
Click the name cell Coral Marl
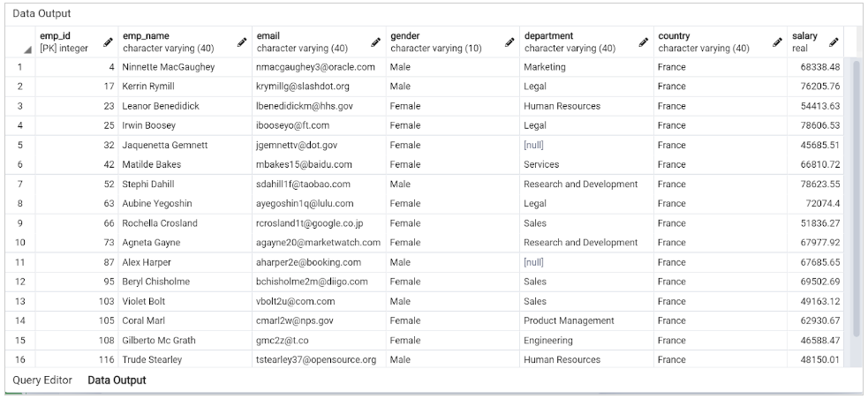tap(185, 320)
